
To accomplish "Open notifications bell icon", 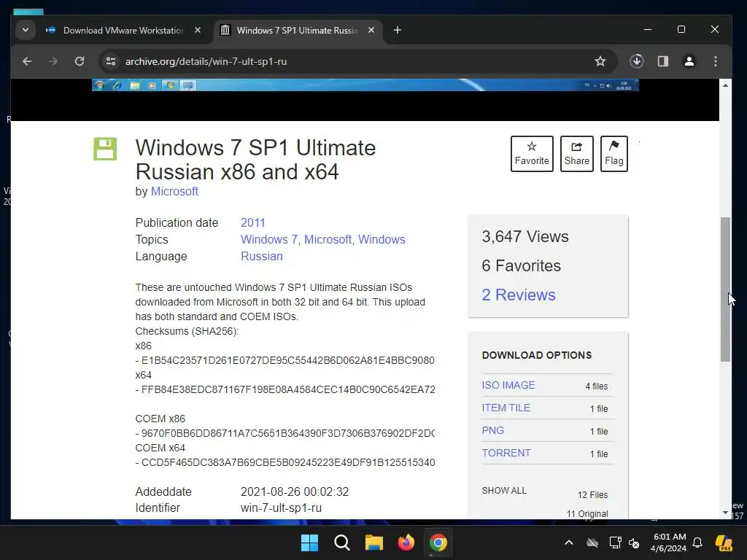I will (697, 542).
